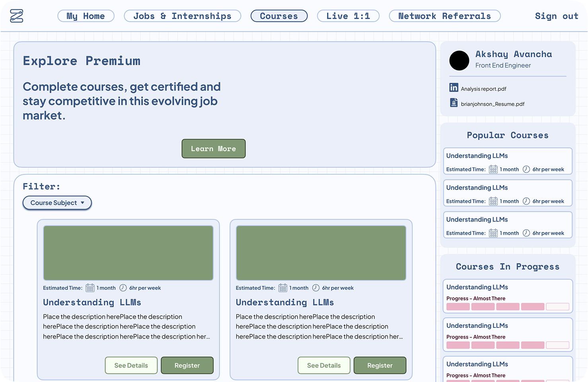Click the app logo in the top-left corner
This screenshot has height=382, width=588.
click(16, 16)
